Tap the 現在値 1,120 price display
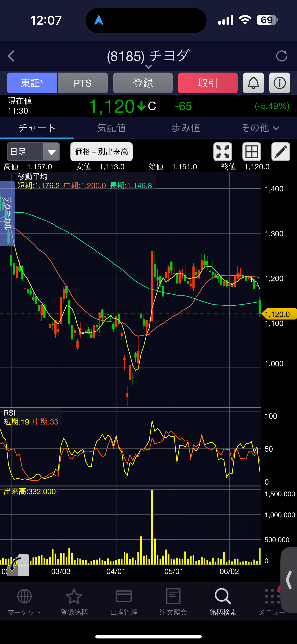297x644 pixels. [112, 106]
